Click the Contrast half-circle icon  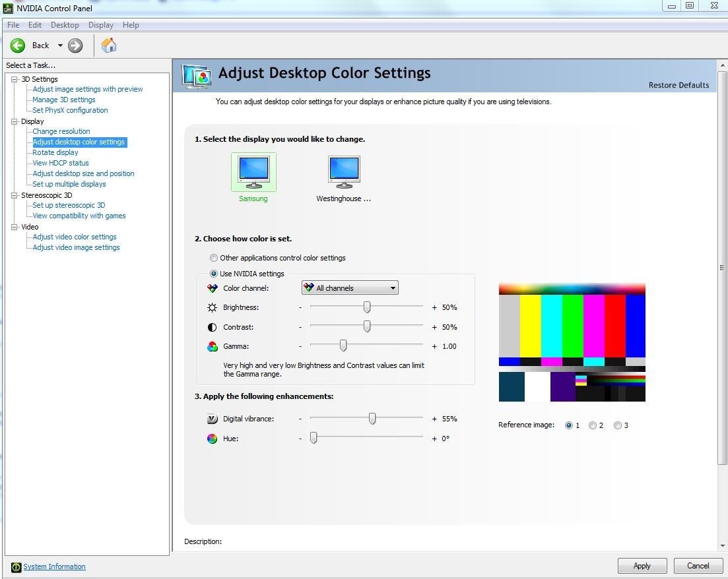pos(212,327)
